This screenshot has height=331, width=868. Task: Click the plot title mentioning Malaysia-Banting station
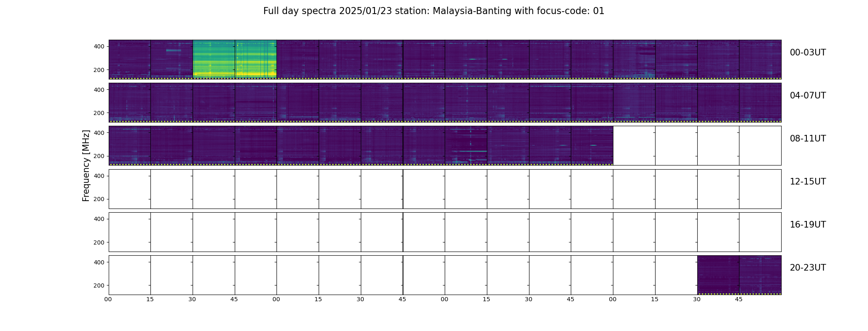tap(434, 11)
